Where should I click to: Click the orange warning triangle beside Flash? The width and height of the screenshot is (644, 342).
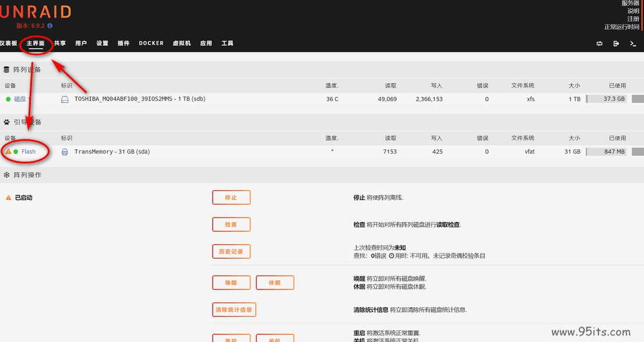click(8, 152)
